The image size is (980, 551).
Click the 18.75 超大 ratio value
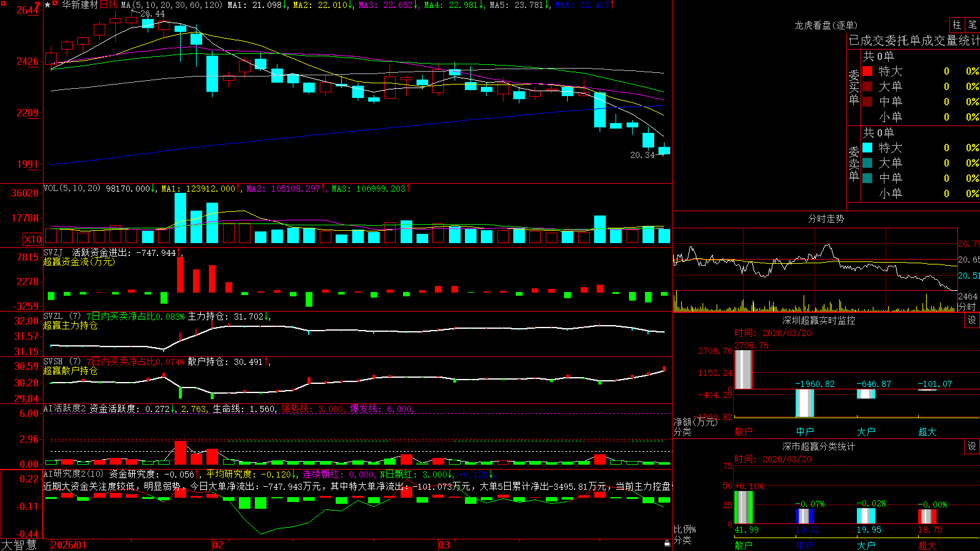[930, 530]
